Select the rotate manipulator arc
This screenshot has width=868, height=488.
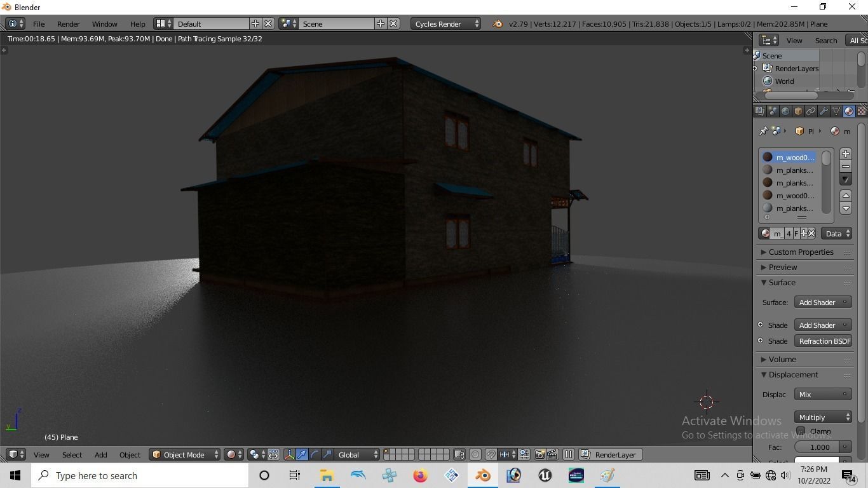315,455
